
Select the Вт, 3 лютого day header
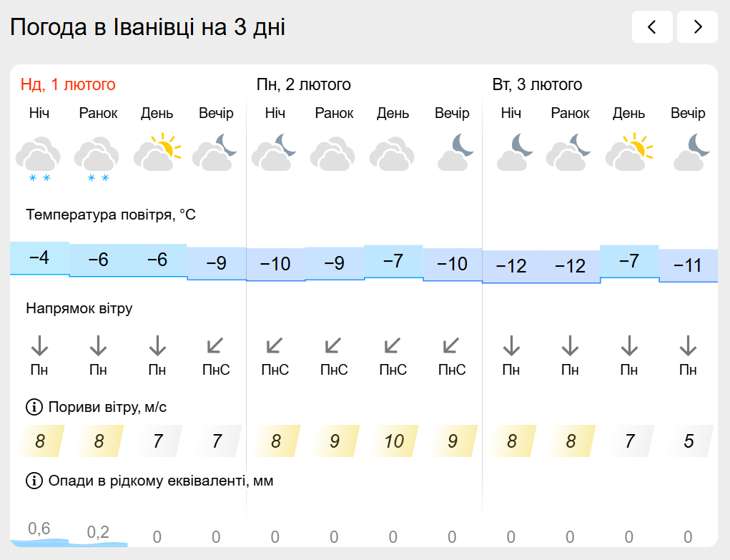click(537, 84)
